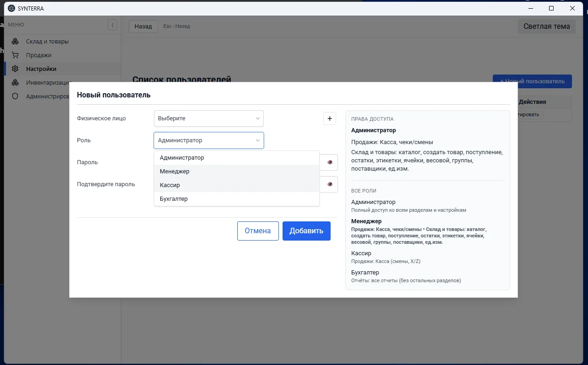588x365 pixels.
Task: Click the Права доступа heading
Action: tap(372, 119)
